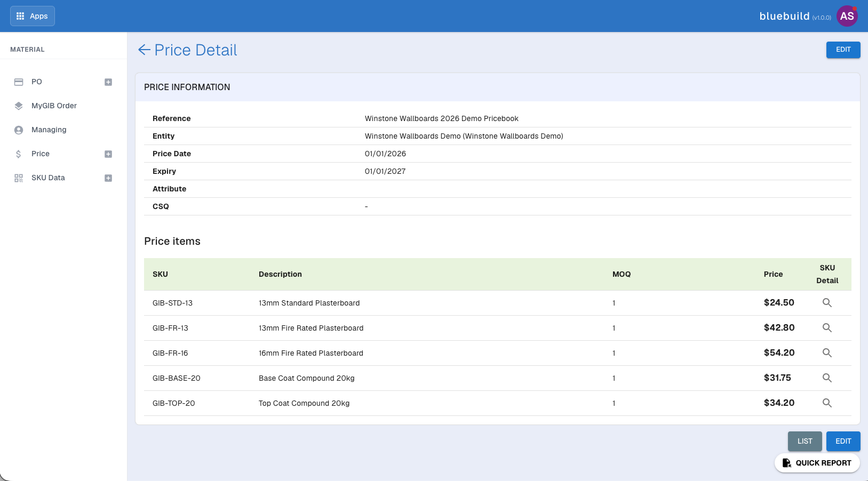
Task: Click the Entity value Winstone Wallboards Demo
Action: [x=464, y=136]
